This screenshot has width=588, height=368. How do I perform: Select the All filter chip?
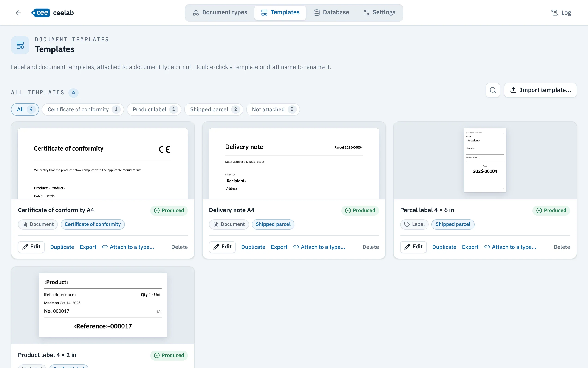pyautogui.click(x=25, y=109)
